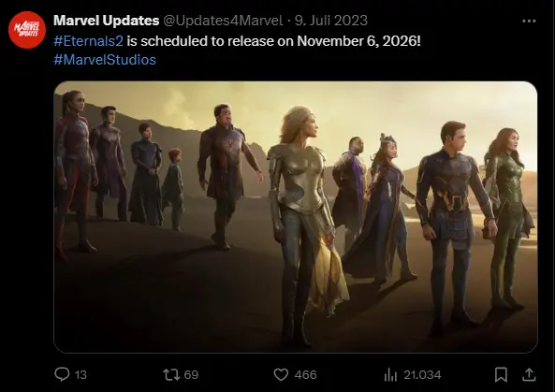Follow the #Eternals2 hashtag
This screenshot has height=392, width=555.
pos(89,41)
